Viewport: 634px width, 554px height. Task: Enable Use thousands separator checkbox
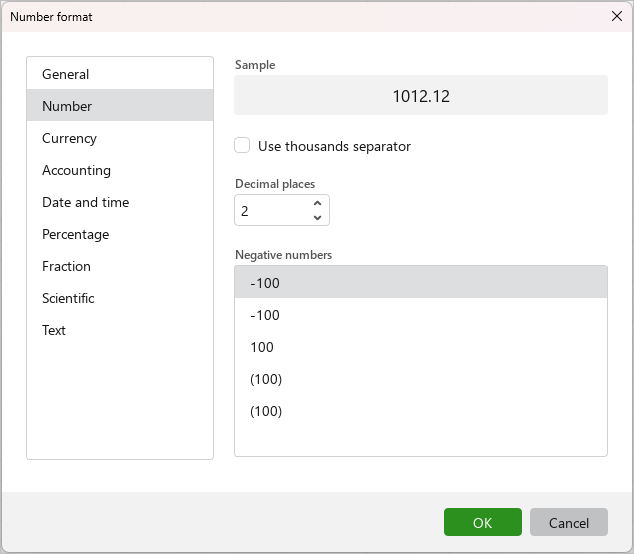[x=242, y=146]
